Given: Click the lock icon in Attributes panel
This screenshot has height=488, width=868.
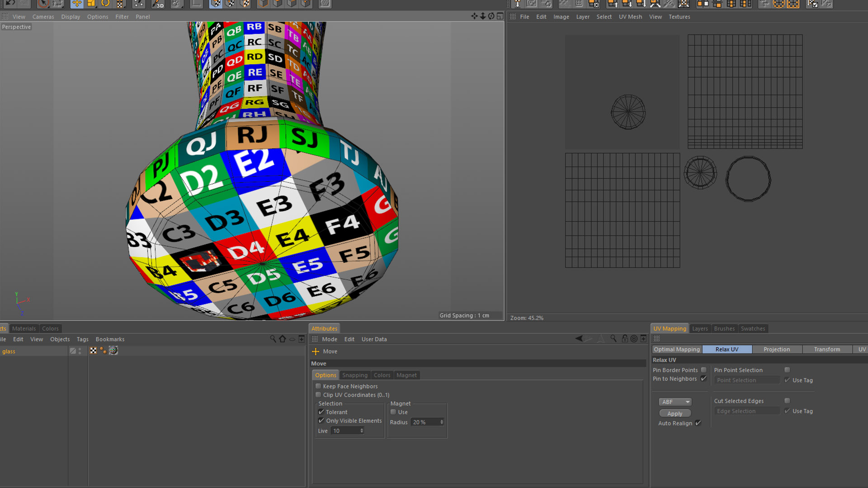Looking at the screenshot, I should point(624,339).
